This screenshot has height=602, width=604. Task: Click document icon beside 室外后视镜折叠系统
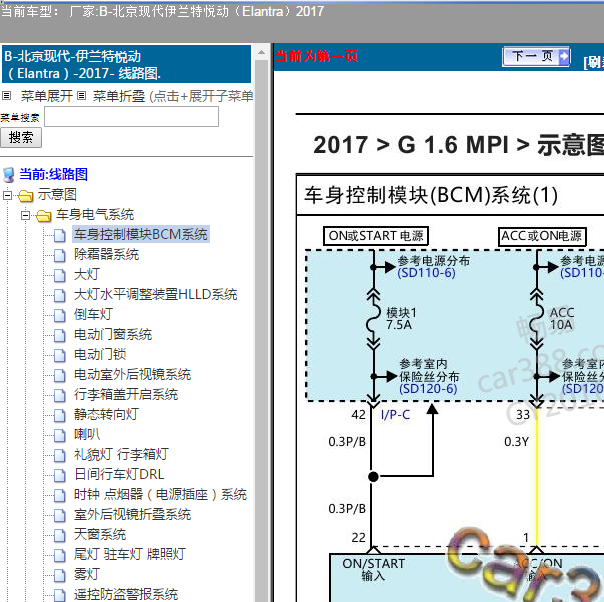pyautogui.click(x=59, y=516)
